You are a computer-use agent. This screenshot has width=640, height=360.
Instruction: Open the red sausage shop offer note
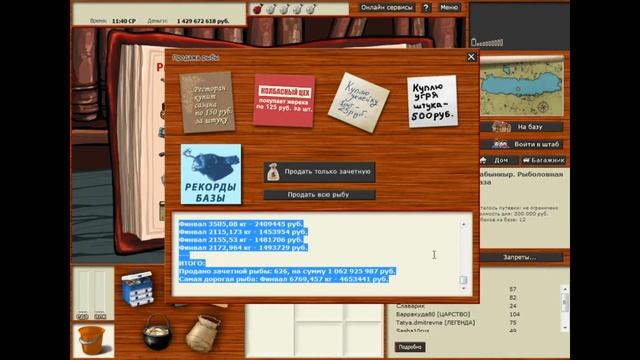point(284,100)
